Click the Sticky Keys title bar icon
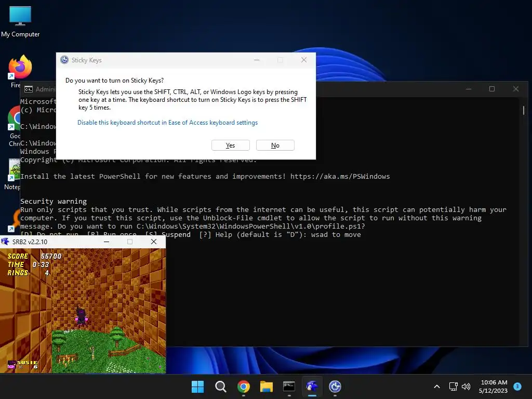Screen dimensions: 532x399 pos(64,60)
